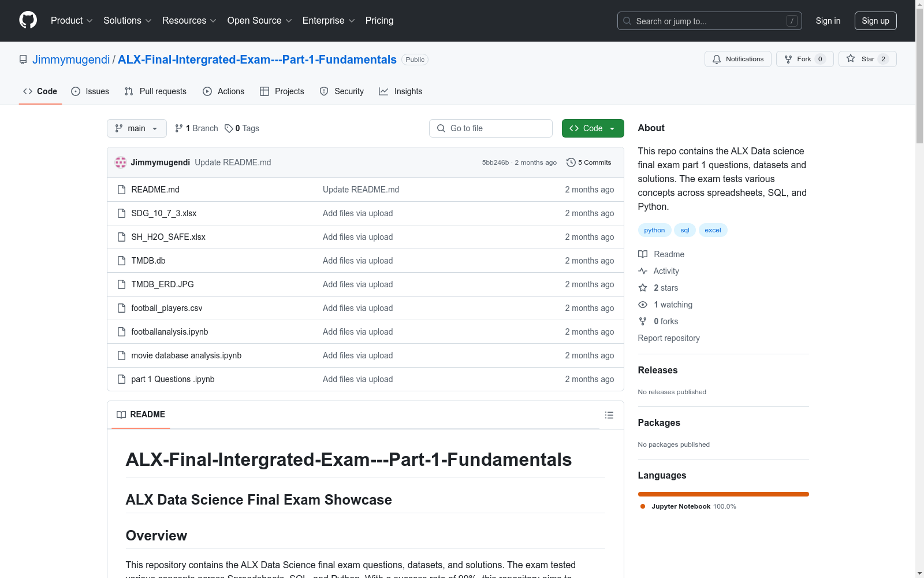Click the Jupyter Notebook language color dot
Viewport: 924px width, 578px height.
coord(643,506)
